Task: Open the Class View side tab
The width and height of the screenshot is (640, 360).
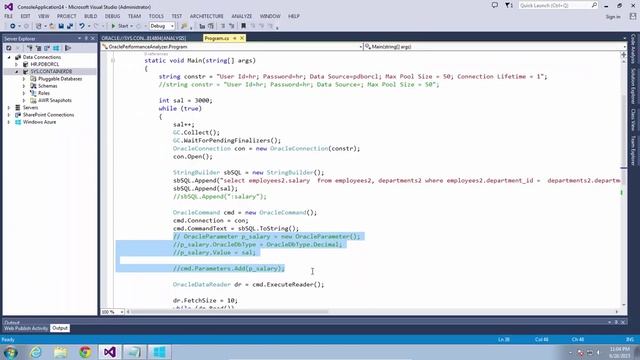Action: (633, 120)
